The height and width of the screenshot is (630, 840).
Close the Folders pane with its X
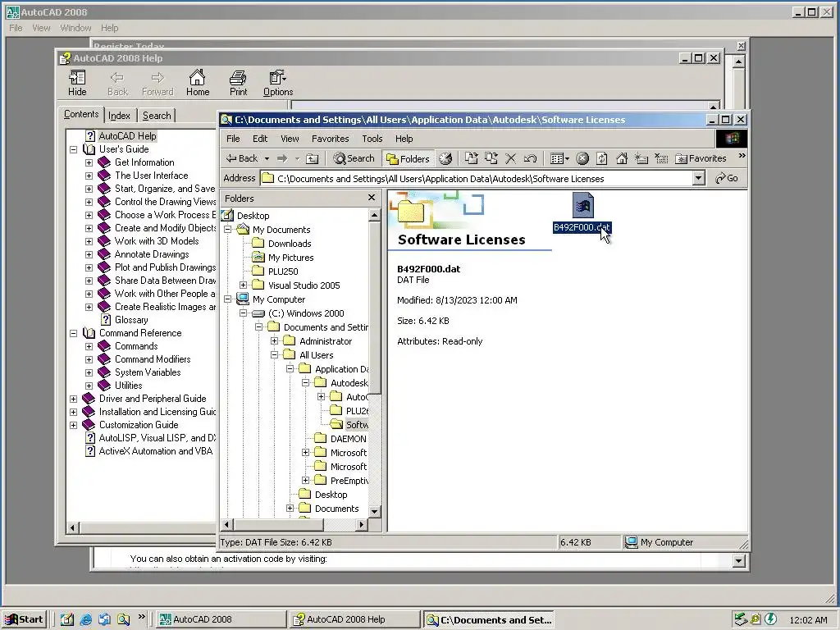pos(372,199)
